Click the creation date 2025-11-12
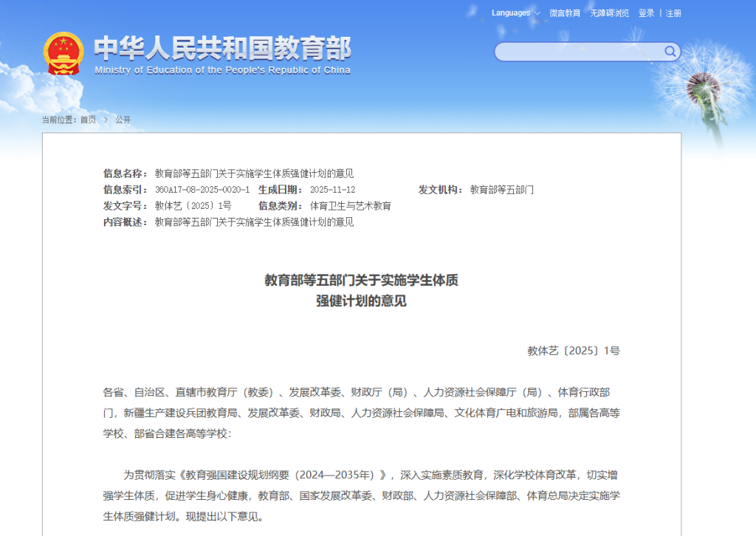 click(332, 190)
